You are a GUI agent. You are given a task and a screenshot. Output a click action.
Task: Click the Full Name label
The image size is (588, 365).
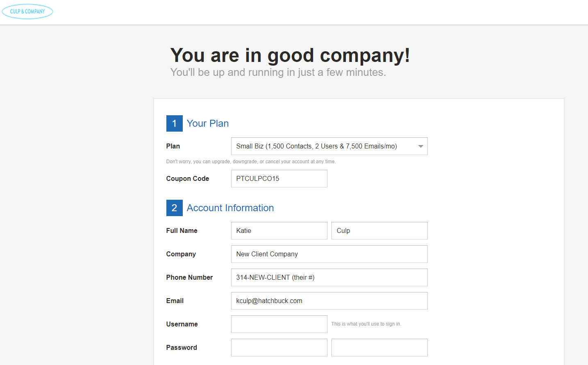tap(182, 231)
